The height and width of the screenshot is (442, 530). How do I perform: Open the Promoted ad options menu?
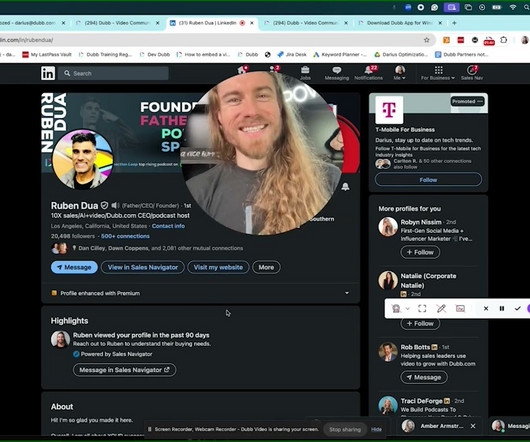point(467,101)
